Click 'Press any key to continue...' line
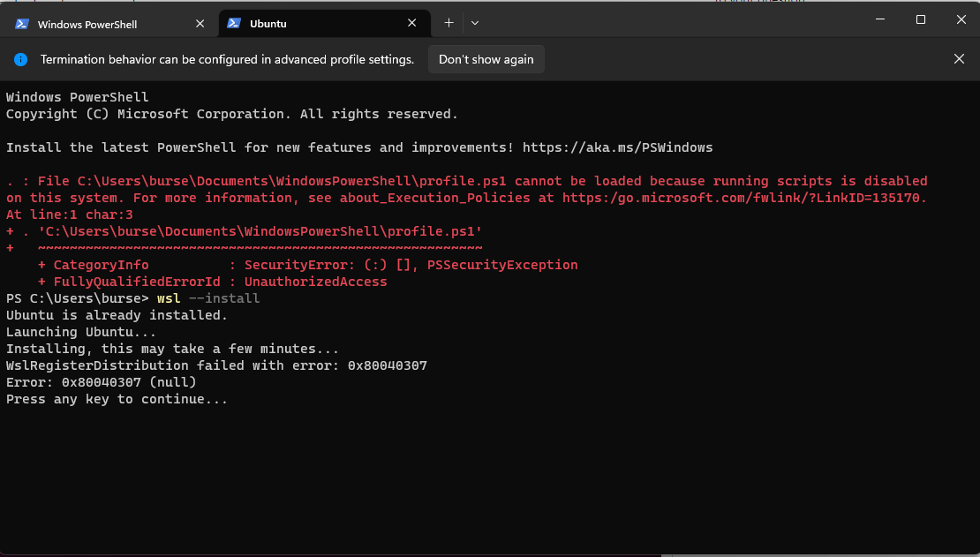The image size is (980, 557). (x=117, y=399)
